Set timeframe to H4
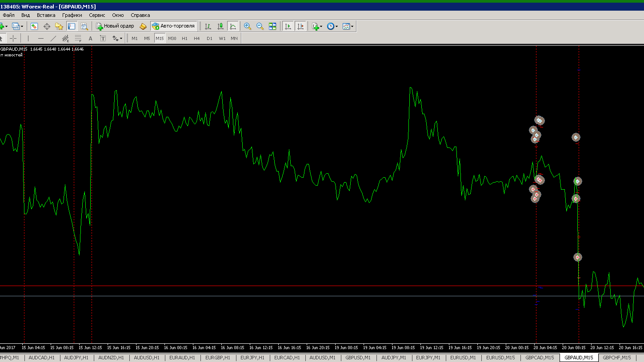This screenshot has width=644, height=362. coord(197,38)
